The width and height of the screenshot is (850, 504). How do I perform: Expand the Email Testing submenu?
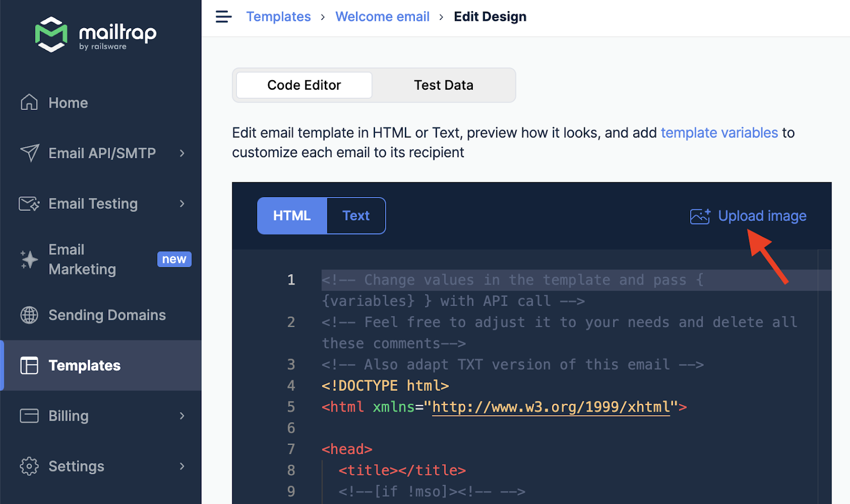pos(182,203)
